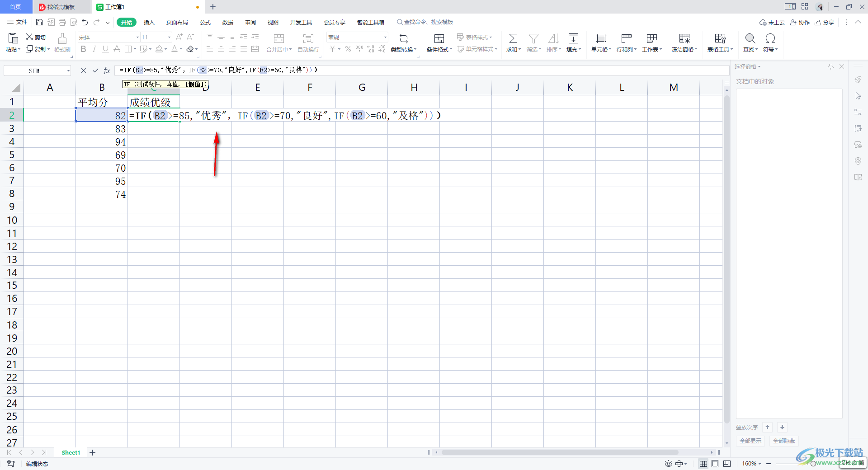Open the font size dropdown
Viewport: 868px width, 470px height.
[169, 37]
